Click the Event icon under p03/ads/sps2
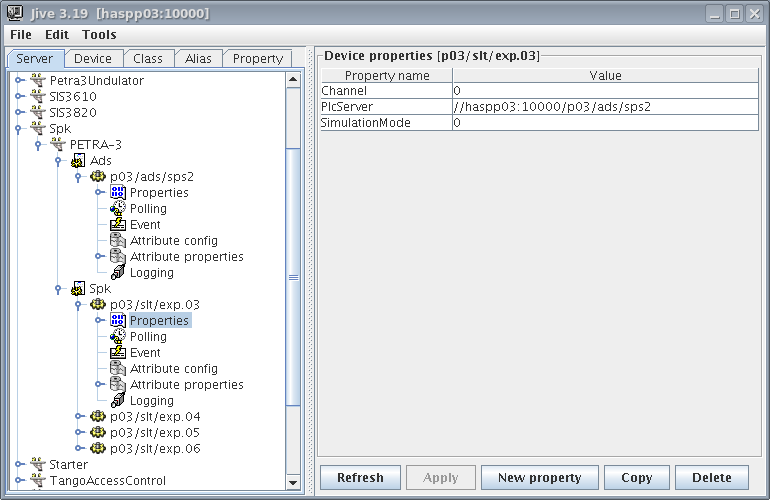This screenshot has height=500, width=770. pos(118,224)
